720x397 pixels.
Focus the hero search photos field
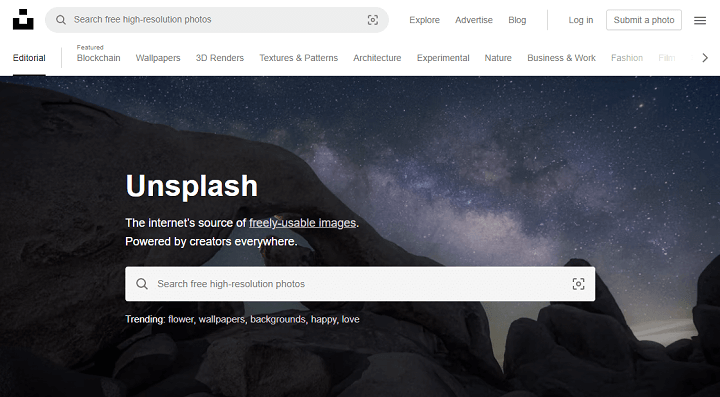pos(360,284)
